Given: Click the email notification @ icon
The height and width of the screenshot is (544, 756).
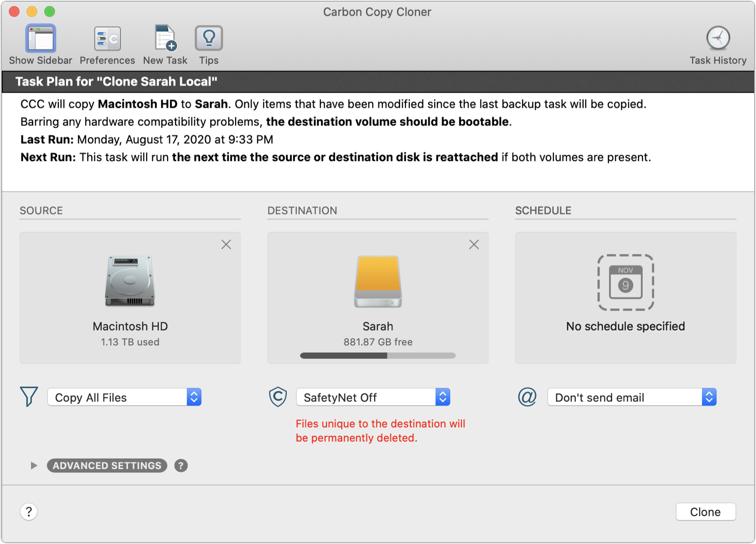Looking at the screenshot, I should 527,397.
